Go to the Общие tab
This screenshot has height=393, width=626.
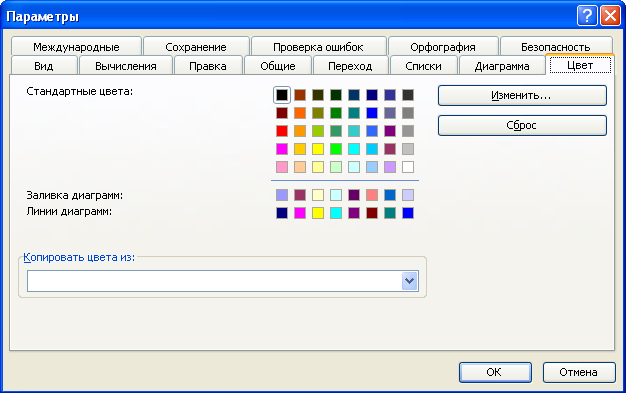tap(278, 66)
